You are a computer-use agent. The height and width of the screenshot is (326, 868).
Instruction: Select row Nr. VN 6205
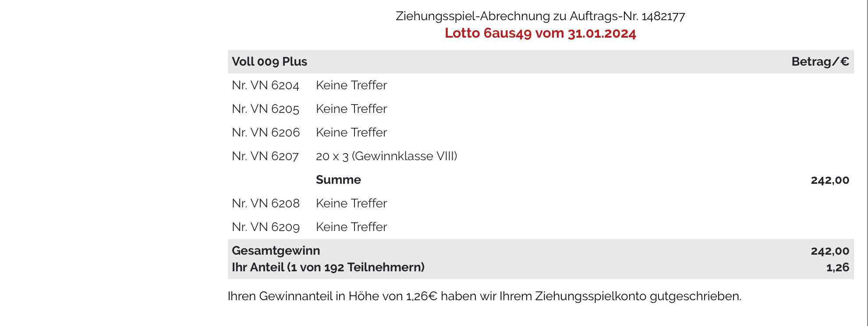click(541, 109)
